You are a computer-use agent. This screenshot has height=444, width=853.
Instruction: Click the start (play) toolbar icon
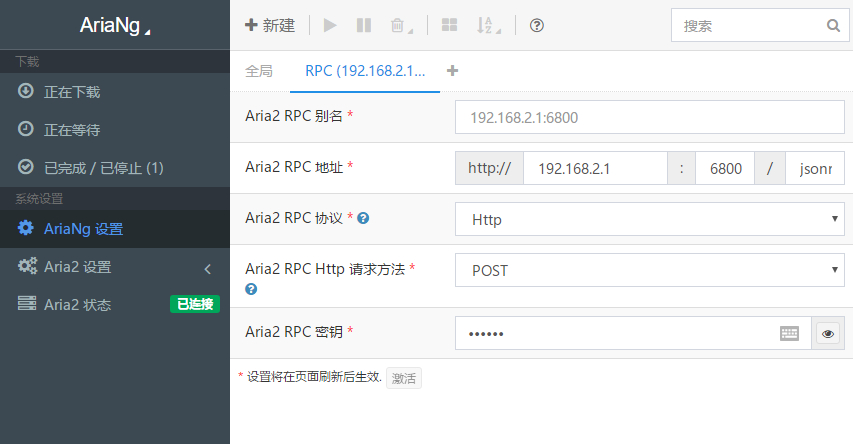click(x=330, y=25)
